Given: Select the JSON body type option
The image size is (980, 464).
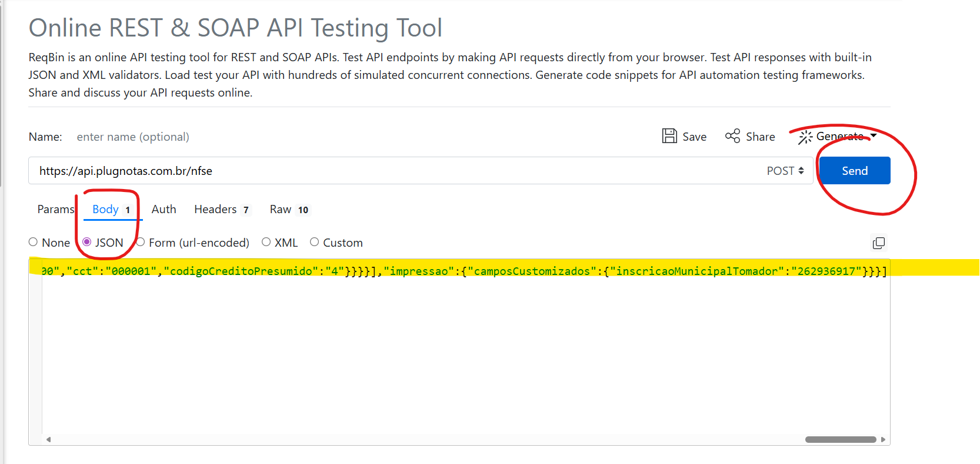Looking at the screenshot, I should (x=87, y=242).
